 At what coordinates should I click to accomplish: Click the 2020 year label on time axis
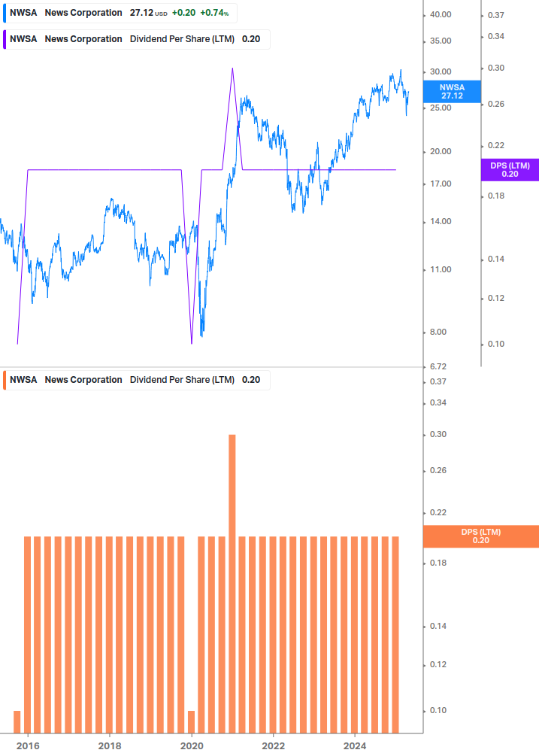[x=192, y=746]
